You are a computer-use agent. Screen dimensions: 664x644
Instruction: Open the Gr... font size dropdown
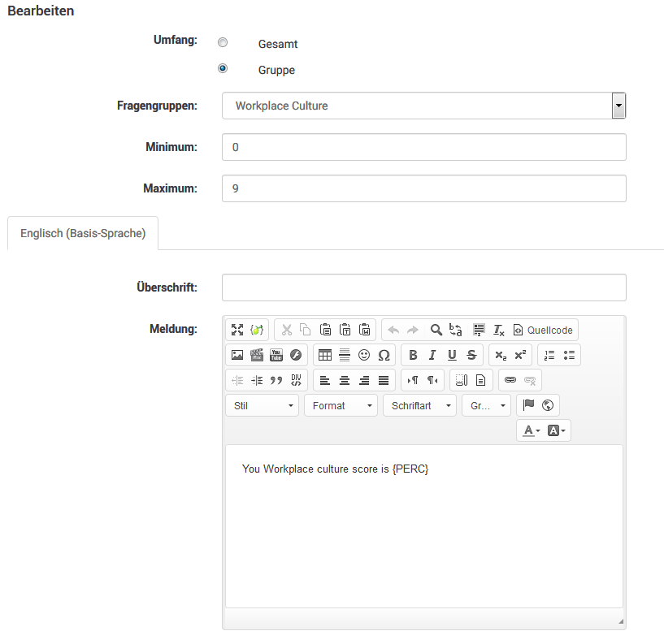point(487,405)
